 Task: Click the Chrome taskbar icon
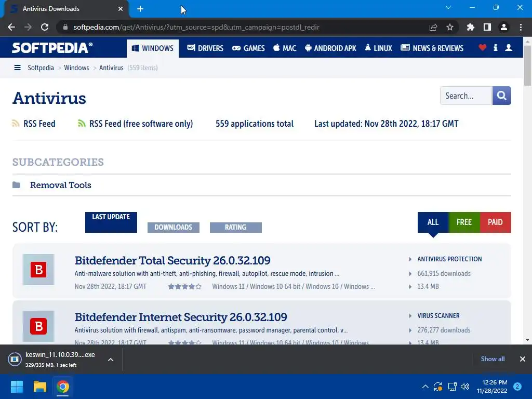63,387
